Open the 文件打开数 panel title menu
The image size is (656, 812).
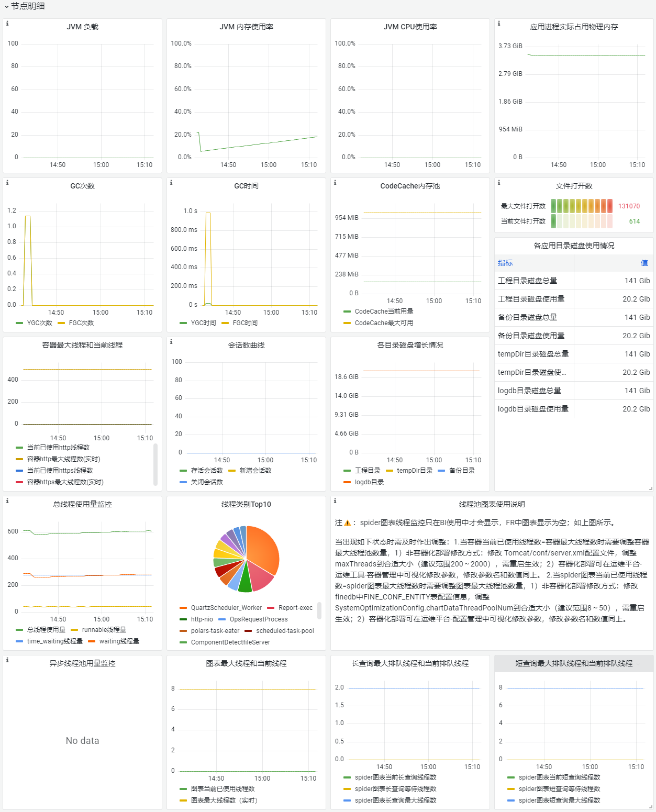pos(574,186)
